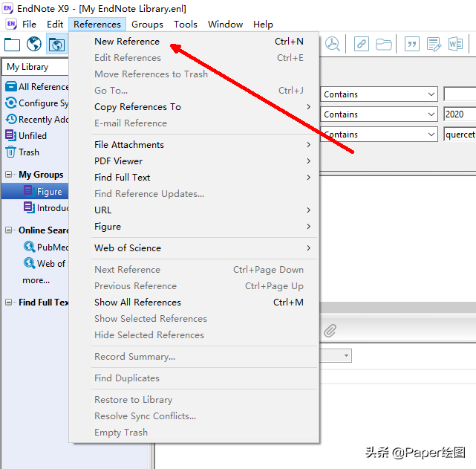The image size is (476, 469).
Task: Open the Window menu
Action: coord(225,24)
